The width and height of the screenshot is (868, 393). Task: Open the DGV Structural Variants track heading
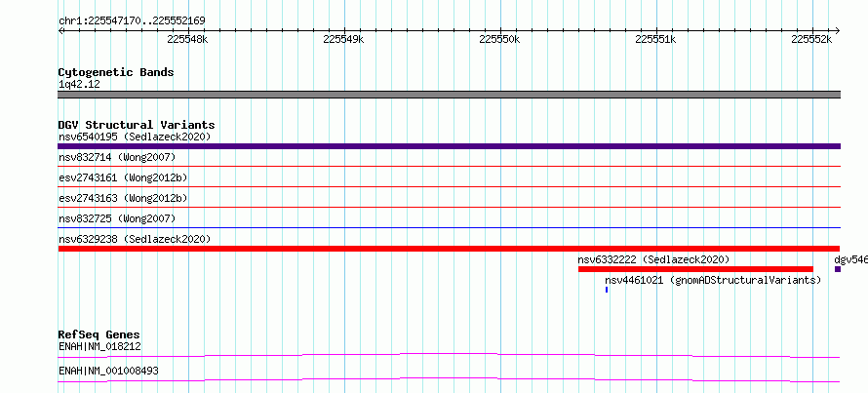(x=137, y=125)
